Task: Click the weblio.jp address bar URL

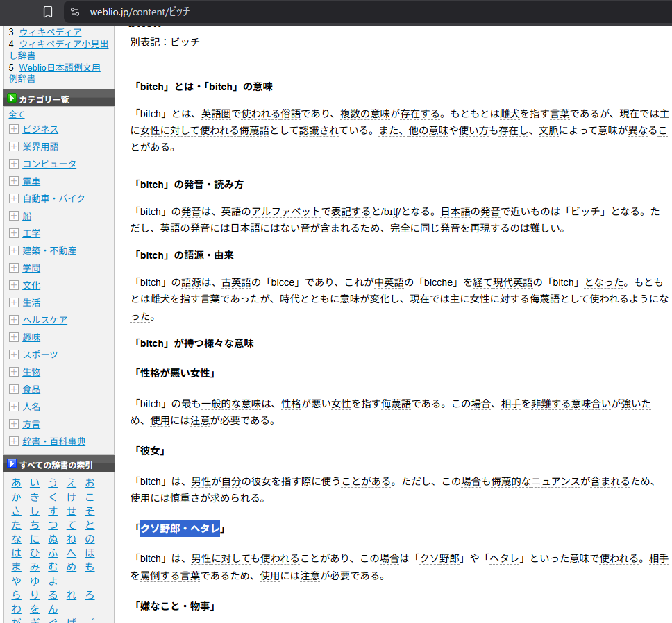Action: (x=140, y=12)
